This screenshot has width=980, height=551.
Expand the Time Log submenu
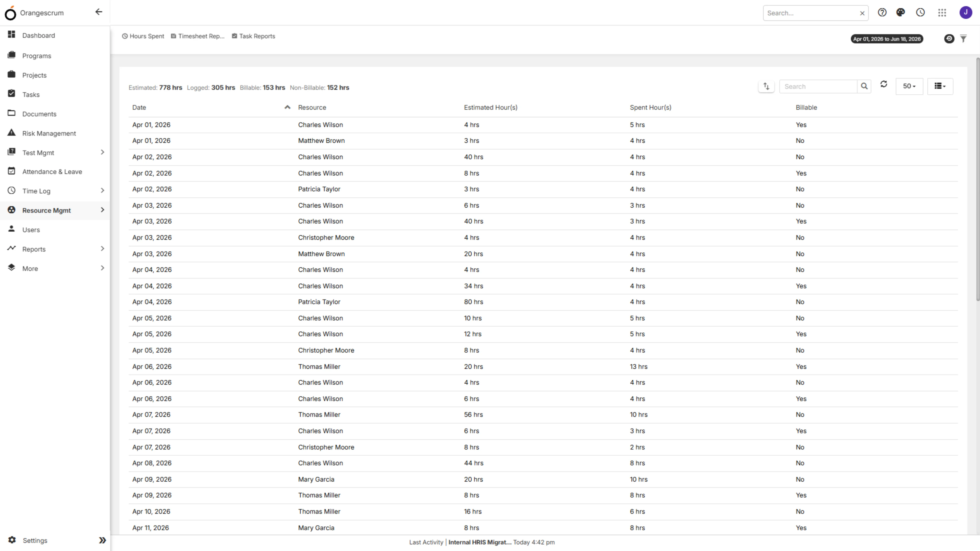coord(102,190)
